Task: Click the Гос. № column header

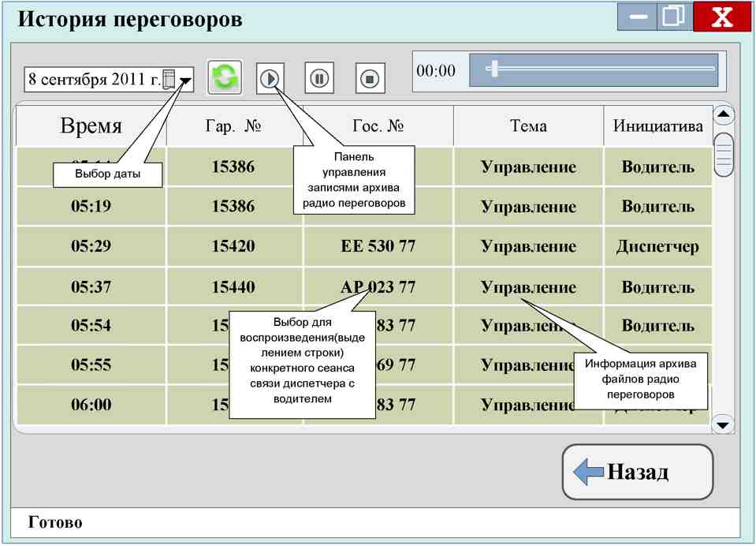Action: pyautogui.click(x=378, y=126)
